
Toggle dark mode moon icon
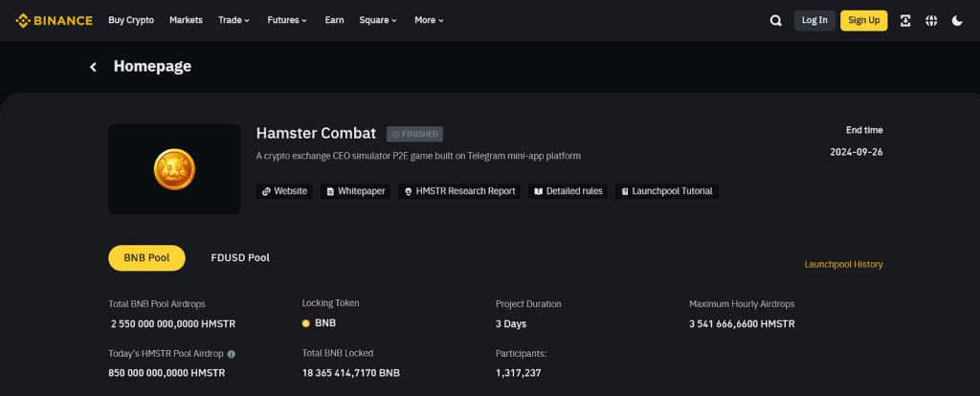957,20
